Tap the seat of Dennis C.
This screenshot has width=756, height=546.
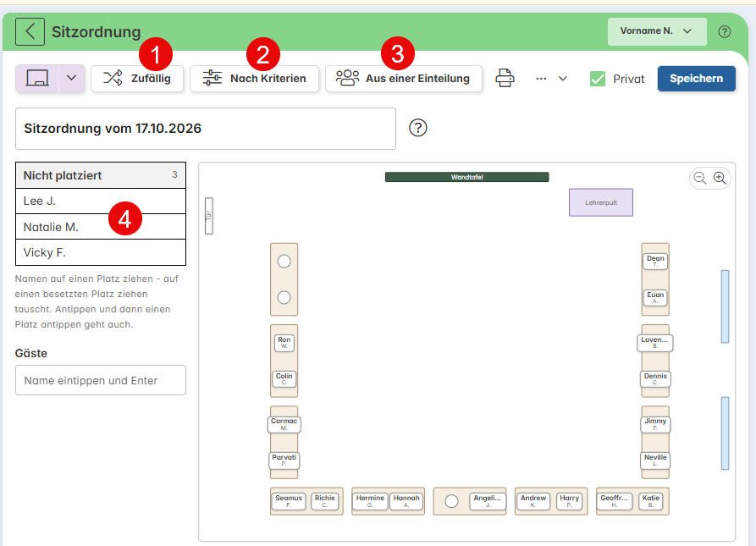pyautogui.click(x=655, y=378)
